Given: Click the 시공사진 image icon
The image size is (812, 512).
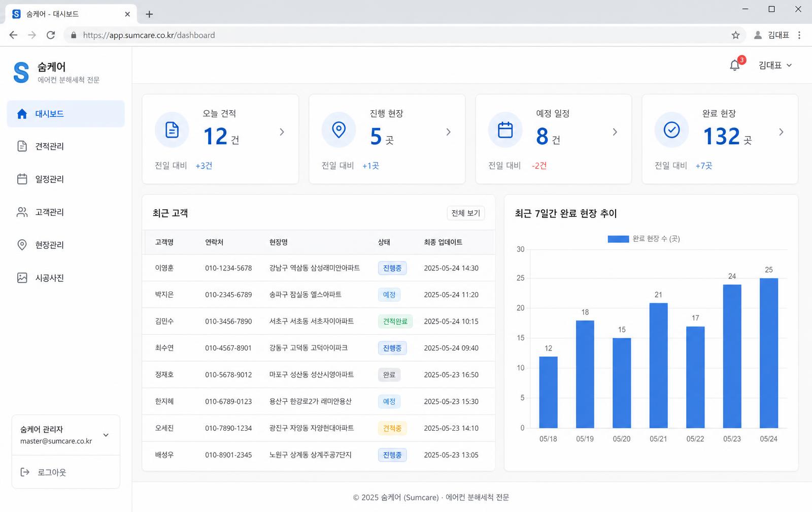Looking at the screenshot, I should [x=22, y=278].
